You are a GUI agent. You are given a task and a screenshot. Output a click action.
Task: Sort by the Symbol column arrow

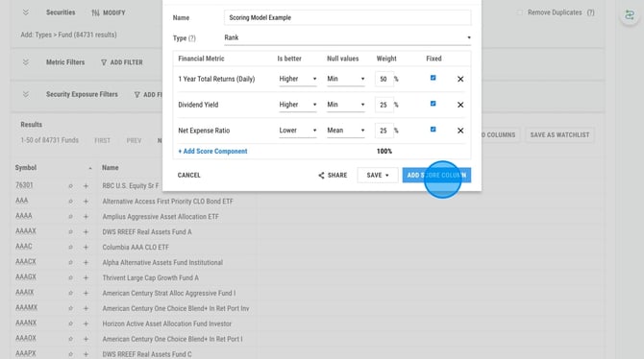90,168
